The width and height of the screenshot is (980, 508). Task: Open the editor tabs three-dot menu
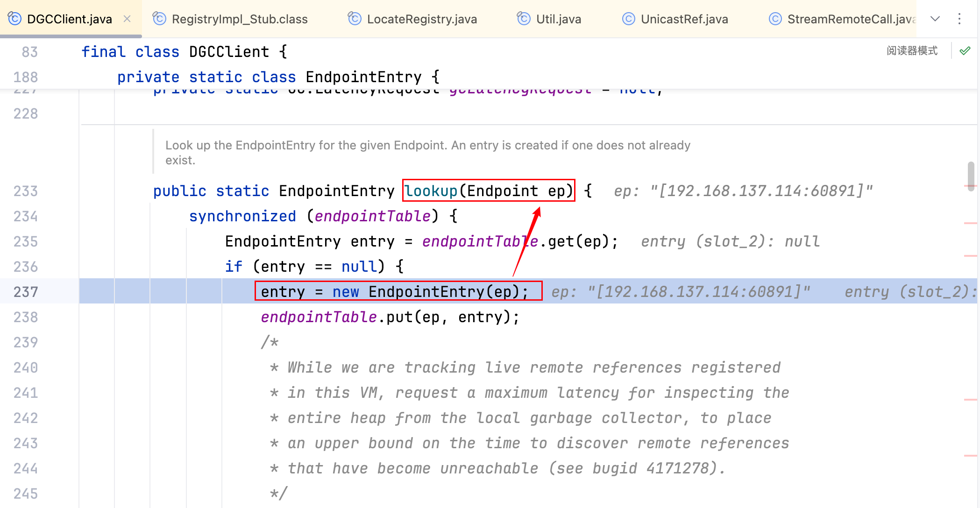click(x=959, y=19)
